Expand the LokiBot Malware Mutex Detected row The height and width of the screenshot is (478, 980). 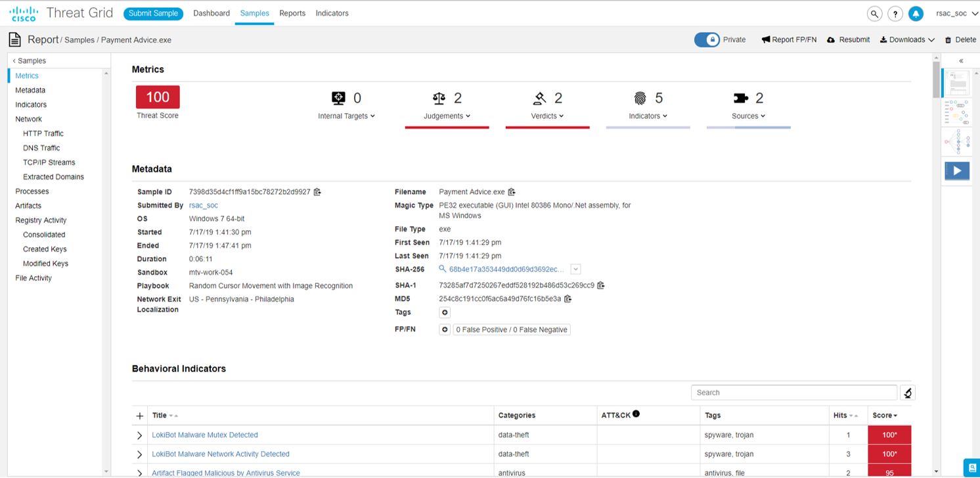click(x=139, y=435)
